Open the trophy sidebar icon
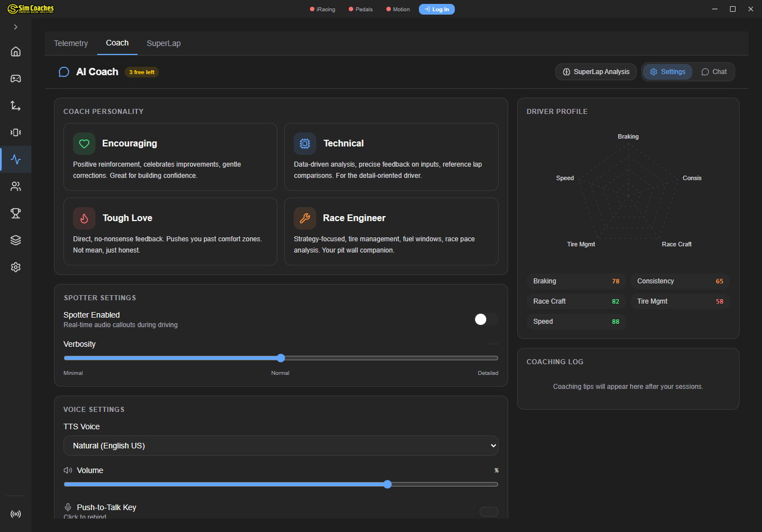 (x=16, y=213)
